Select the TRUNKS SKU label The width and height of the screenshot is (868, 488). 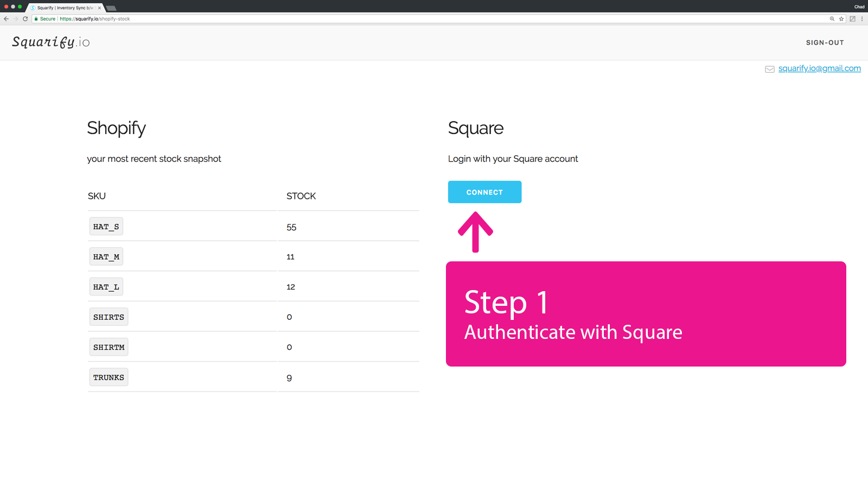[108, 377]
